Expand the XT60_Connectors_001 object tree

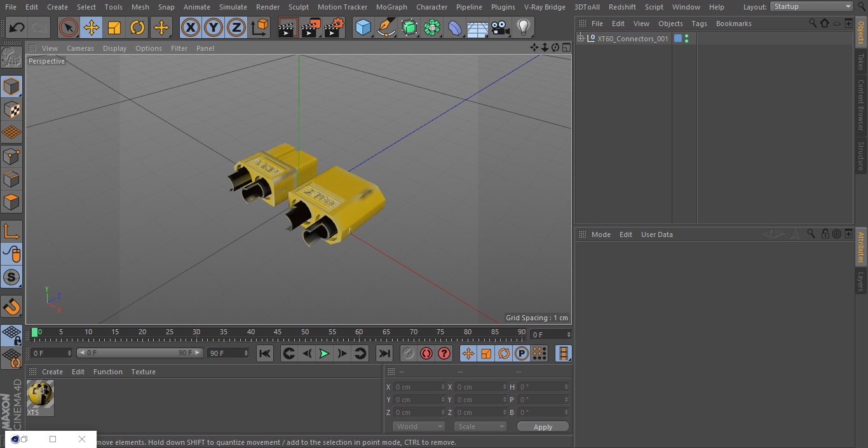tap(580, 39)
